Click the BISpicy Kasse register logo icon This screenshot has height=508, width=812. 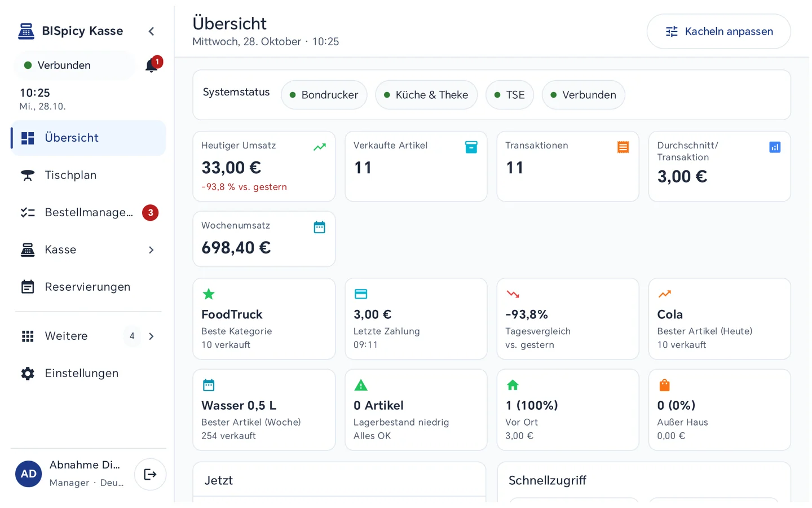coord(26,31)
